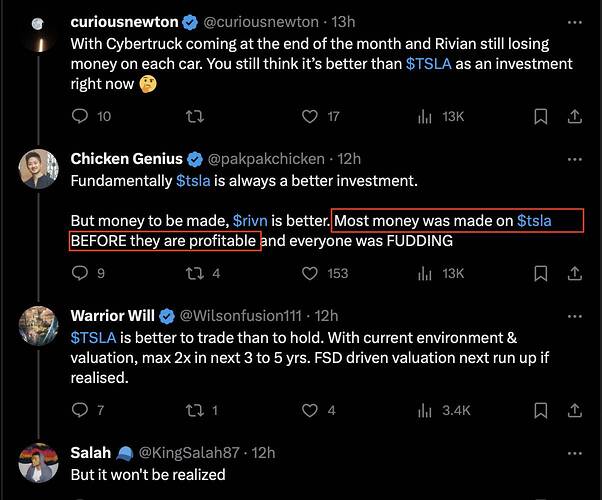Reply to Warrior Will's tweet

(x=81, y=410)
